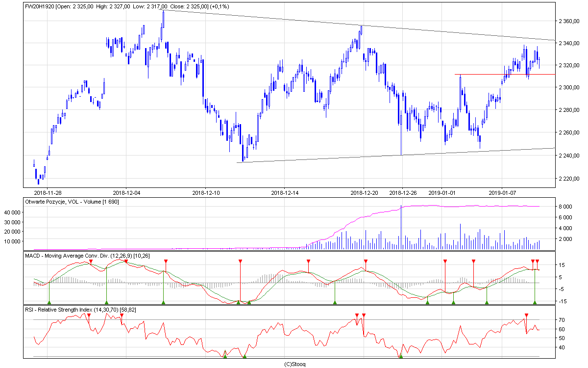
Task: Open the (C)Stooq copyright link
Action: click(294, 364)
